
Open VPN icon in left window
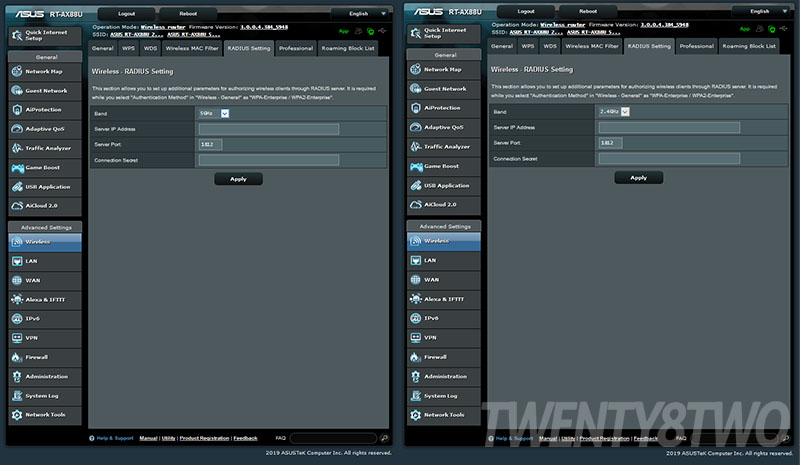click(x=17, y=338)
